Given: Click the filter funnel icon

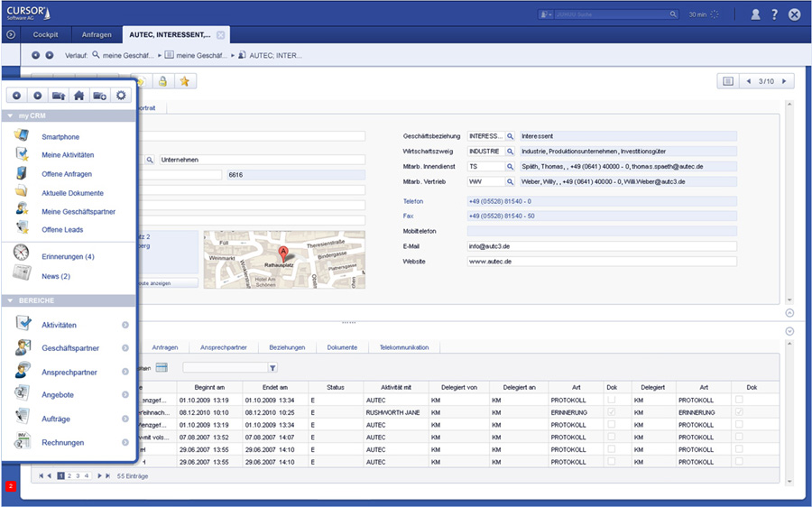Looking at the screenshot, I should pyautogui.click(x=272, y=368).
